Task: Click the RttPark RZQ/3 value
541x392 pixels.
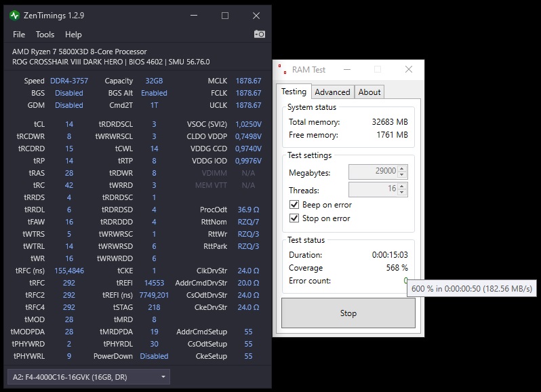Action: pos(248,246)
